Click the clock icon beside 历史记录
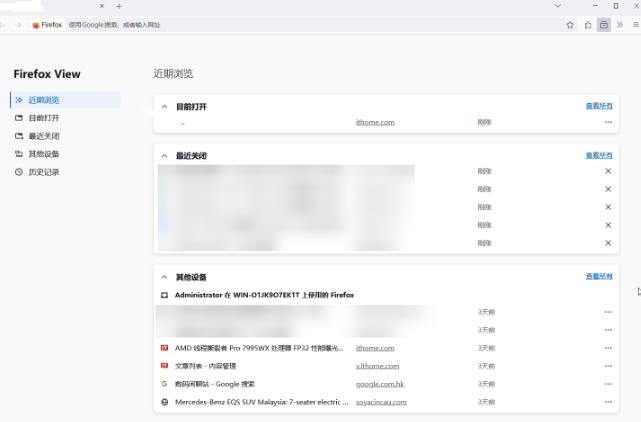 coord(19,172)
